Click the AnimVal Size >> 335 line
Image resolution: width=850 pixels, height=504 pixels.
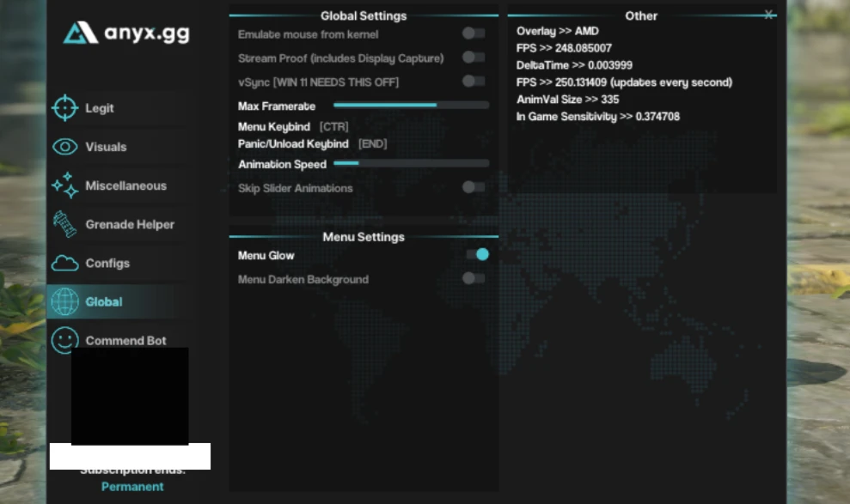[567, 100]
